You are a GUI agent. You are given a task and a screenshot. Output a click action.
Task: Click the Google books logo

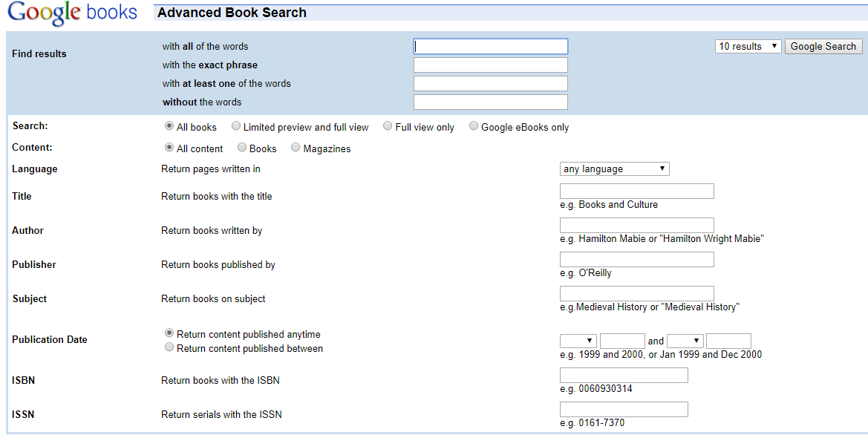pyautogui.click(x=71, y=13)
